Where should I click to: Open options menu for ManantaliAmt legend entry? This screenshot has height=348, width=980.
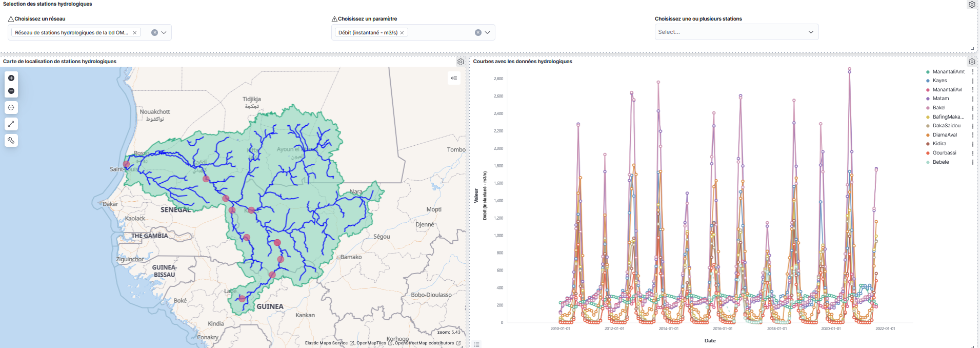click(x=972, y=72)
